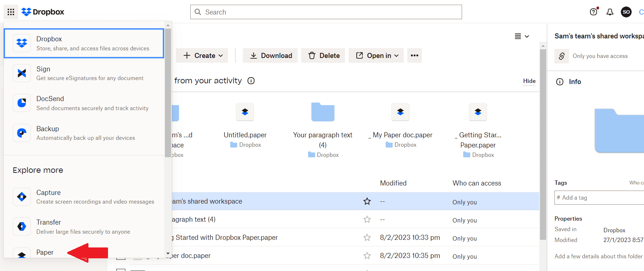Open the more actions ellipsis menu
The width and height of the screenshot is (644, 271).
tap(415, 55)
